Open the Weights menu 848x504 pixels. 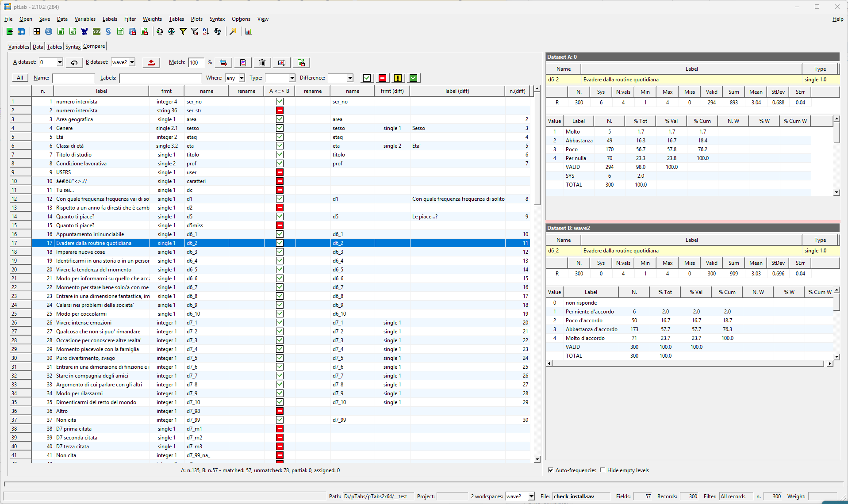pyautogui.click(x=152, y=19)
